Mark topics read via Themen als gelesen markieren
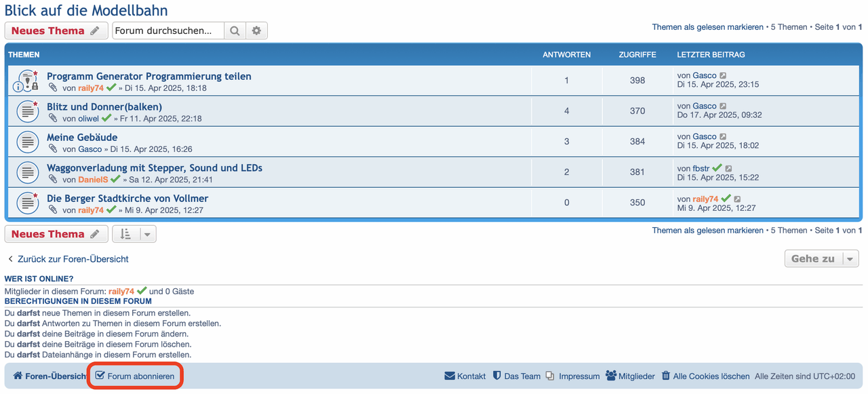The width and height of the screenshot is (868, 394). coord(707,27)
